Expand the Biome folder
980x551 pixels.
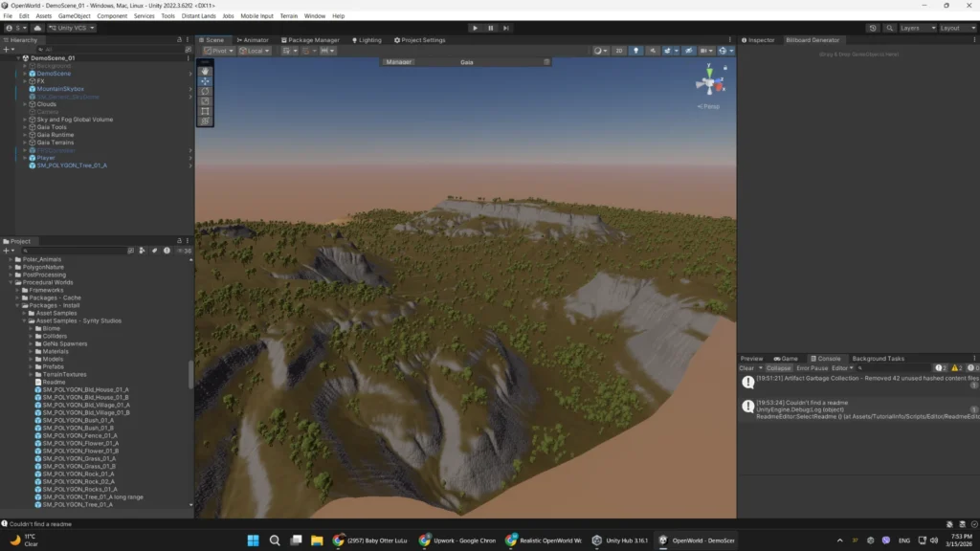32,329
